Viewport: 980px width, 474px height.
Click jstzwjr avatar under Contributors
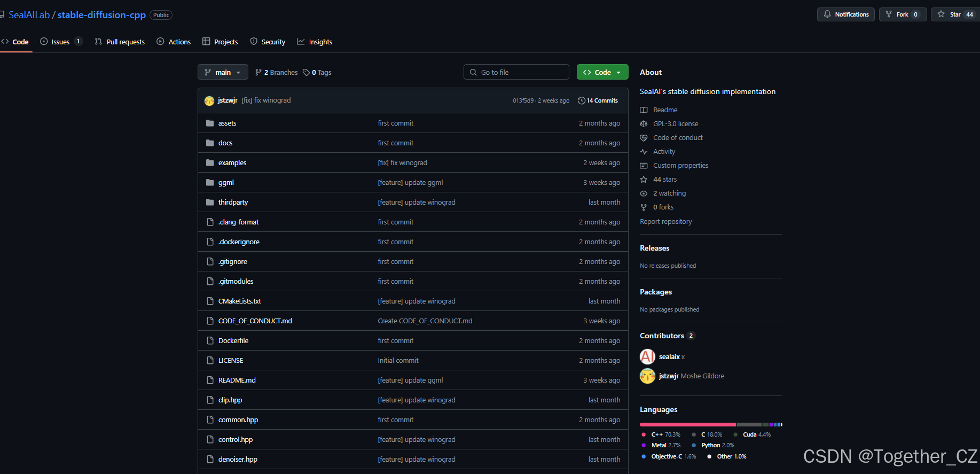click(647, 376)
